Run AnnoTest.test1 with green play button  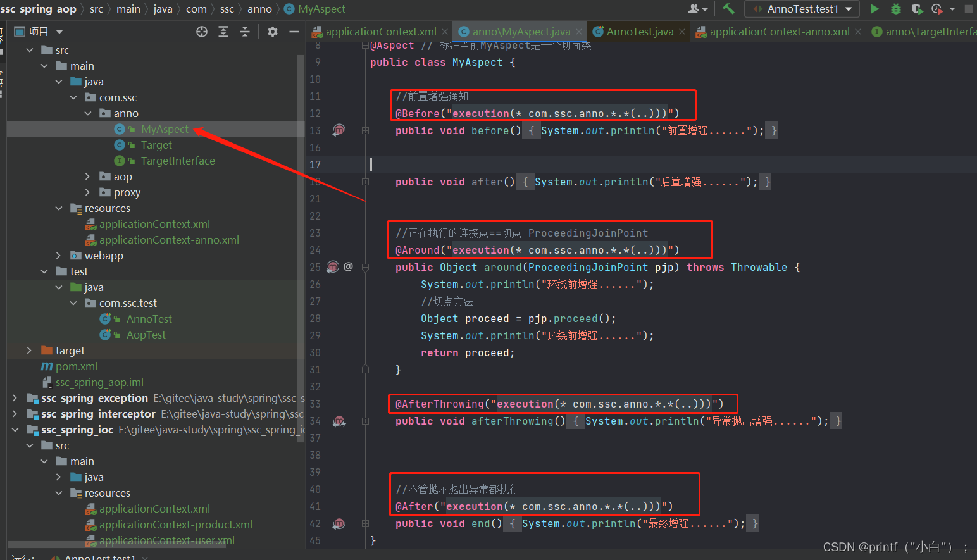[874, 9]
